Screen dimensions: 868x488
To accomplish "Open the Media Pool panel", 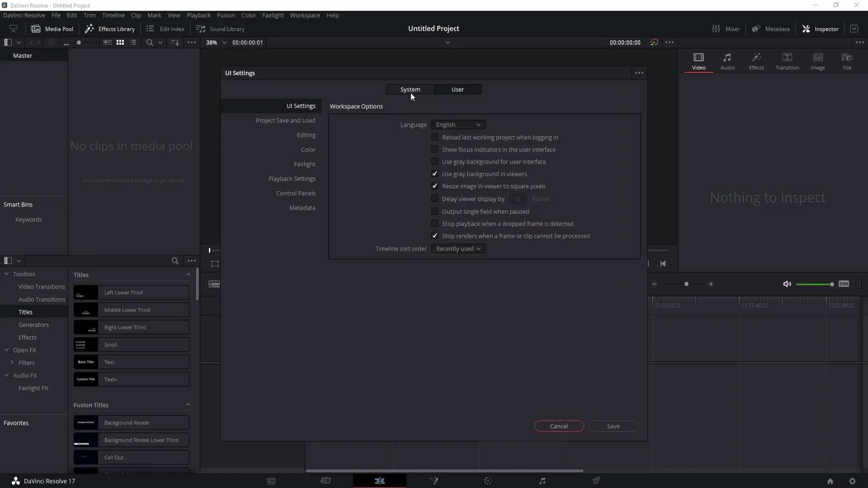I will (x=52, y=29).
